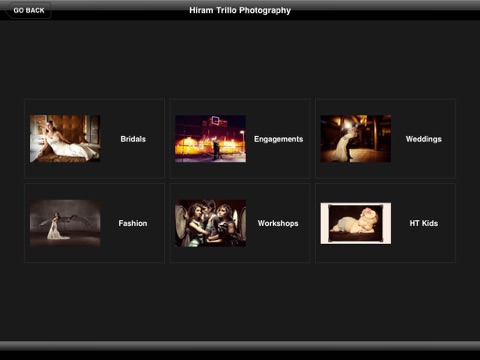Select the Bridals label

pos(133,139)
